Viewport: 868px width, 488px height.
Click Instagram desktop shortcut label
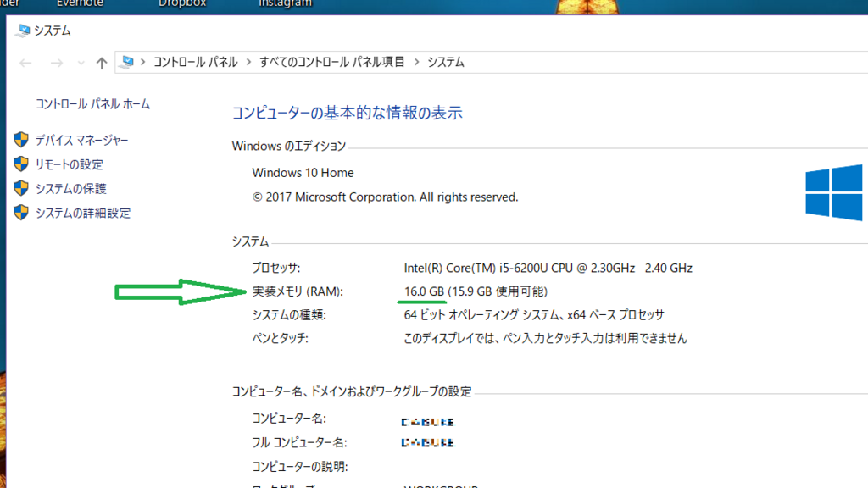coord(285,3)
